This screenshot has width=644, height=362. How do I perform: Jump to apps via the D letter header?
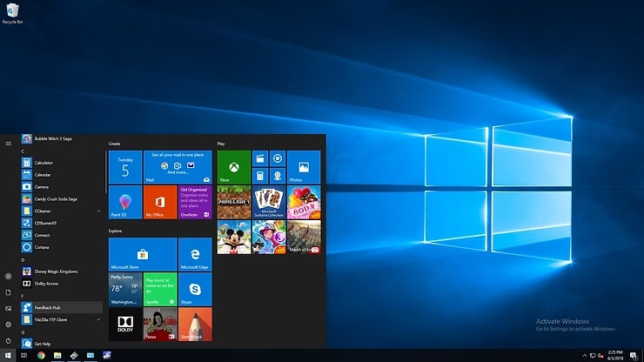click(23, 260)
